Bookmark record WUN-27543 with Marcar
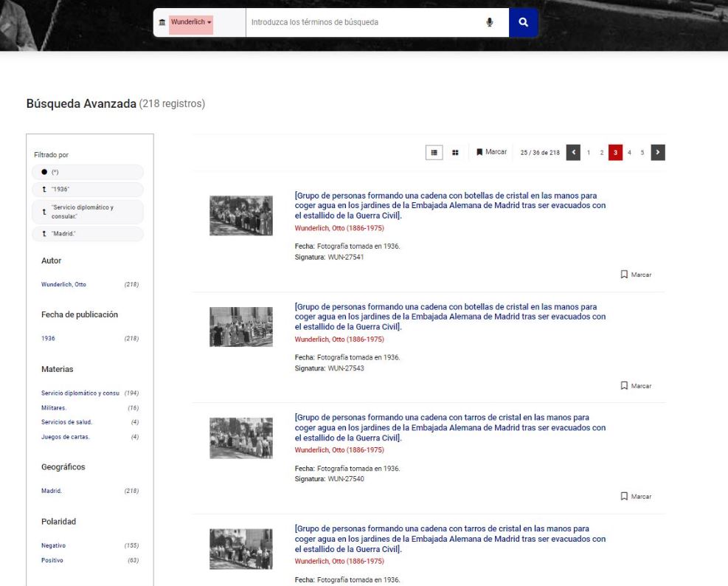This screenshot has height=586, width=728. (636, 386)
